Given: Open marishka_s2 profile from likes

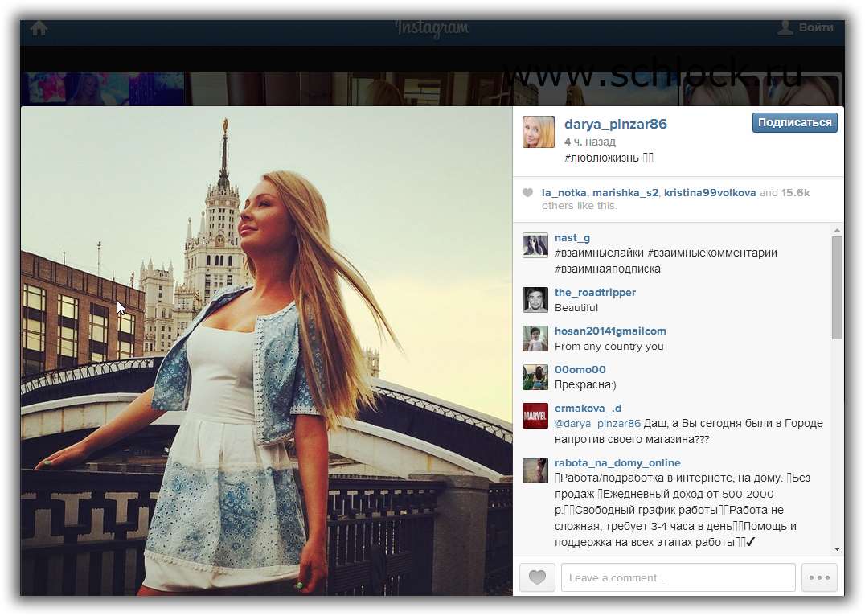Looking at the screenshot, I should (x=625, y=193).
